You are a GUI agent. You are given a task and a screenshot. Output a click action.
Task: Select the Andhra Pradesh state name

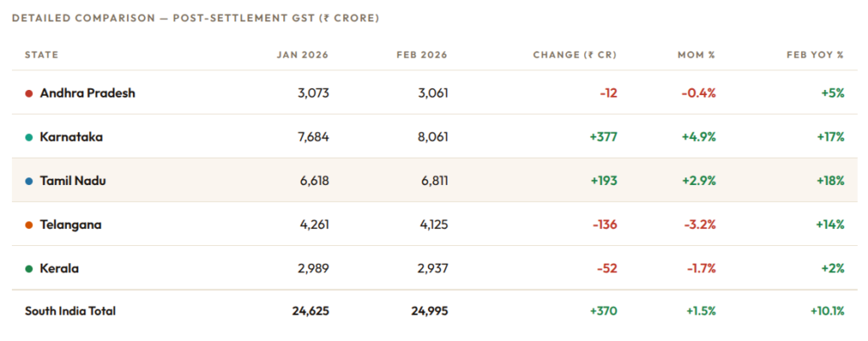(87, 93)
